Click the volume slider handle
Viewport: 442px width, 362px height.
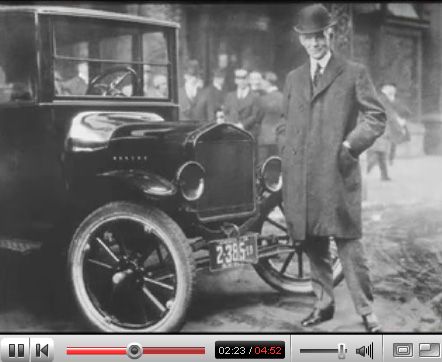click(x=342, y=351)
